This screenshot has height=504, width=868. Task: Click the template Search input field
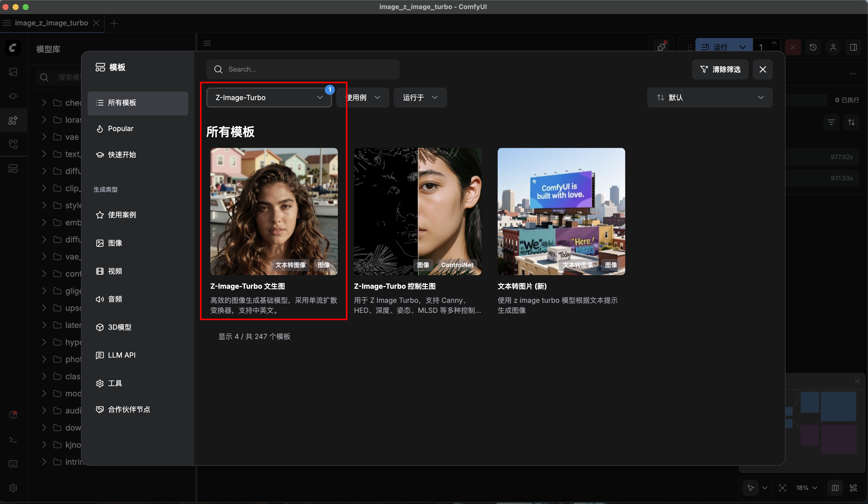(x=303, y=69)
